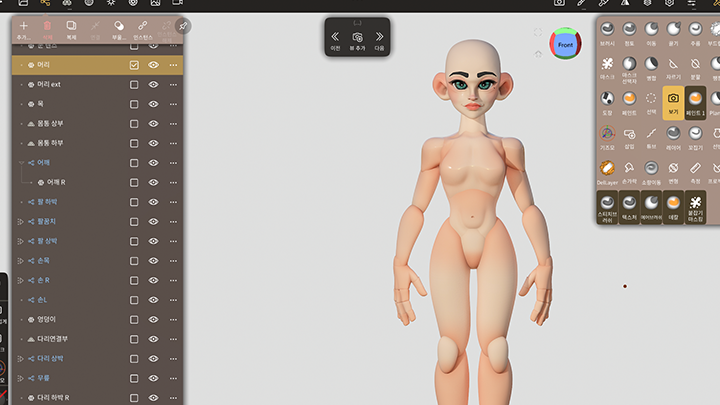Toggle visibility of 다리연결부 object
Viewport: 720px width, 405px height.
coord(153,339)
